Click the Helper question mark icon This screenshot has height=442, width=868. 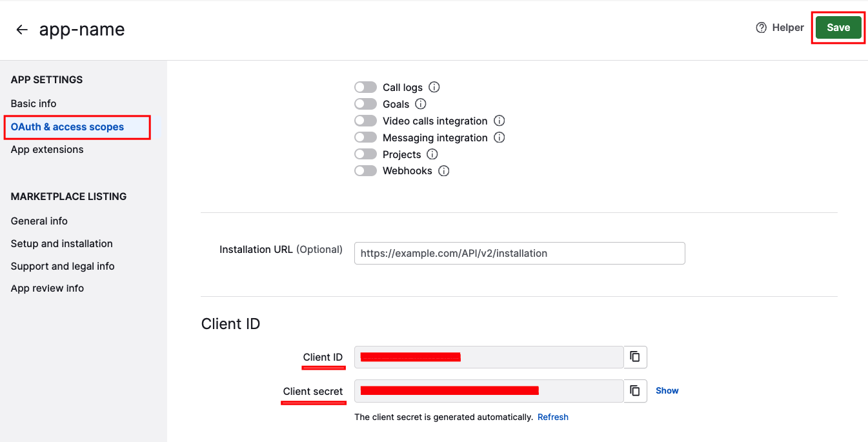[761, 27]
